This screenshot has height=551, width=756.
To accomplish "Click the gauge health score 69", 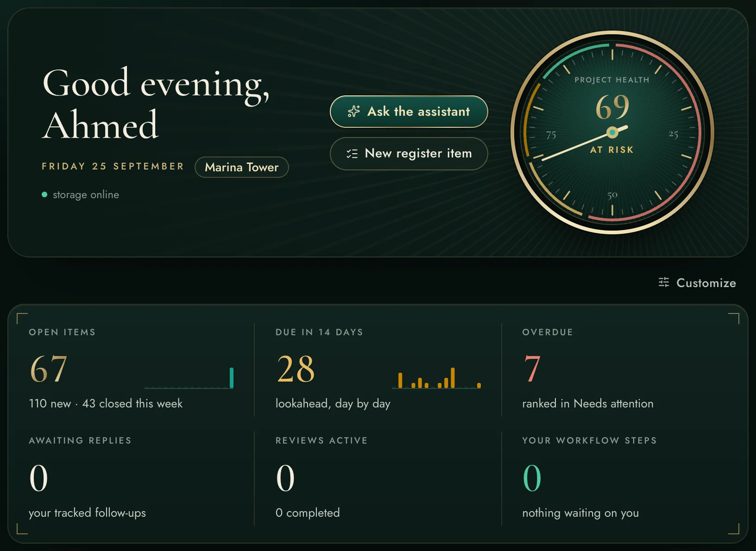I will tap(612, 107).
